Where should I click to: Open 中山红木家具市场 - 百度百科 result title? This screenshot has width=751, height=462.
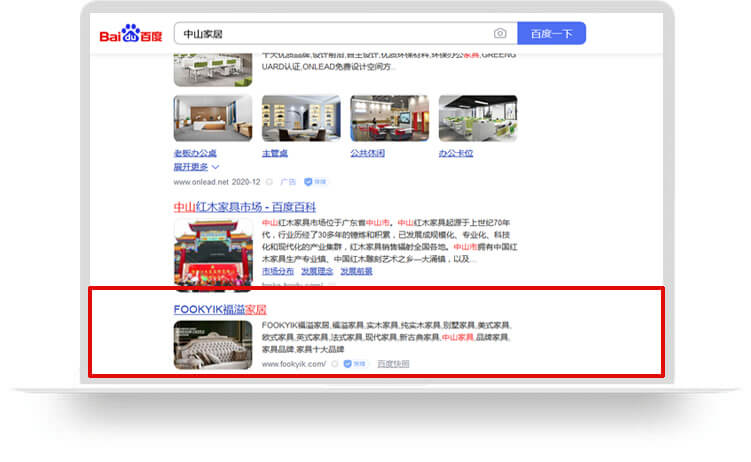[245, 207]
